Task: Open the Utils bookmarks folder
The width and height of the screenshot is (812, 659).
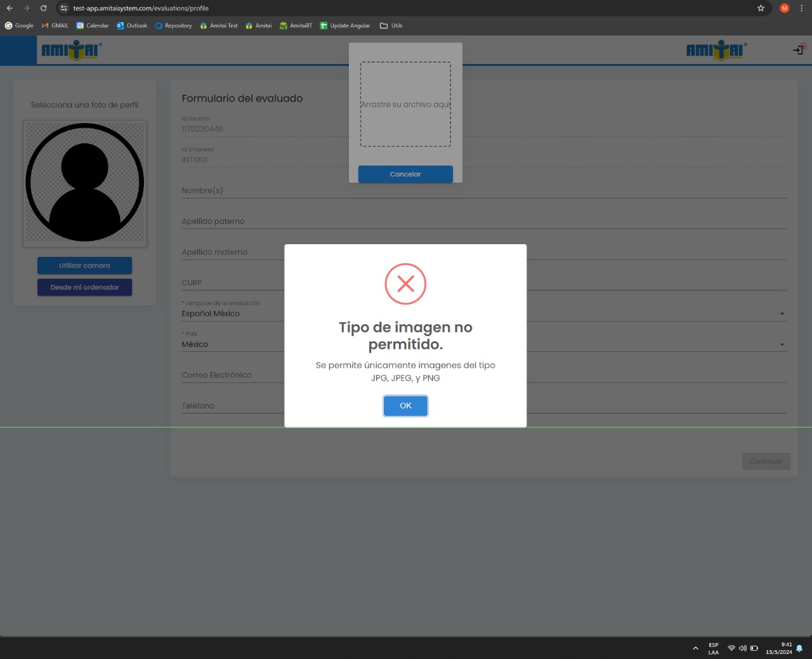Action: (391, 26)
